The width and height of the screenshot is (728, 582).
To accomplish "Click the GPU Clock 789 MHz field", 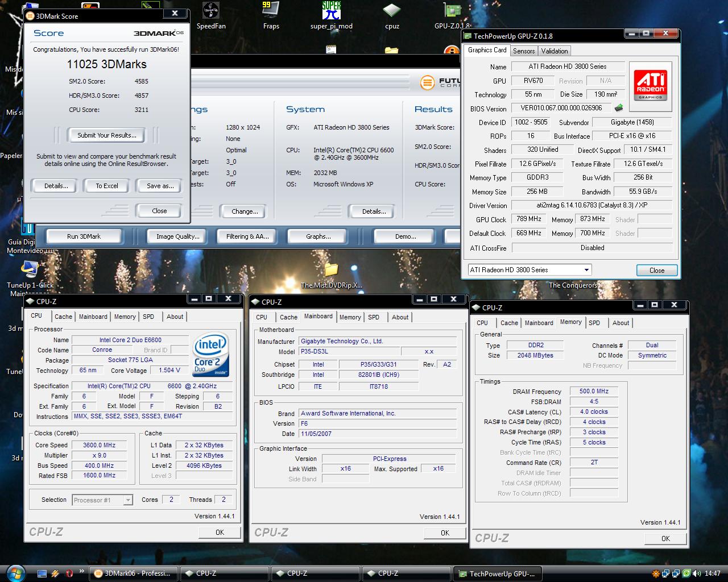I will [x=529, y=219].
